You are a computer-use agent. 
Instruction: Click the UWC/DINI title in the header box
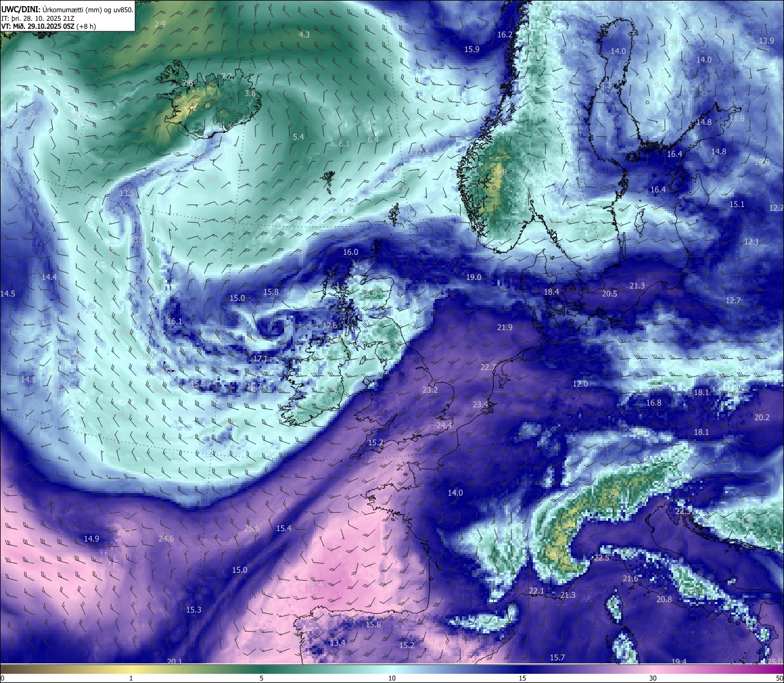click(20, 9)
